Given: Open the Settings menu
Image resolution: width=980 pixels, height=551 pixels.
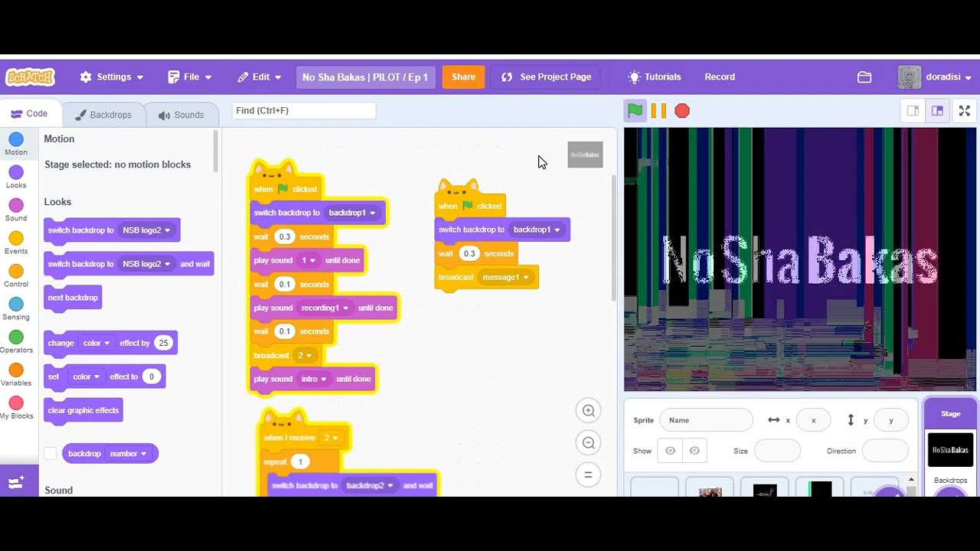Looking at the screenshot, I should (112, 77).
